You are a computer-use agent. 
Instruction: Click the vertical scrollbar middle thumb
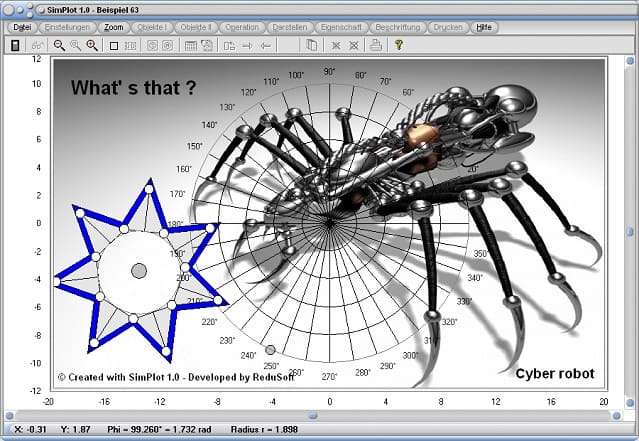click(x=630, y=232)
